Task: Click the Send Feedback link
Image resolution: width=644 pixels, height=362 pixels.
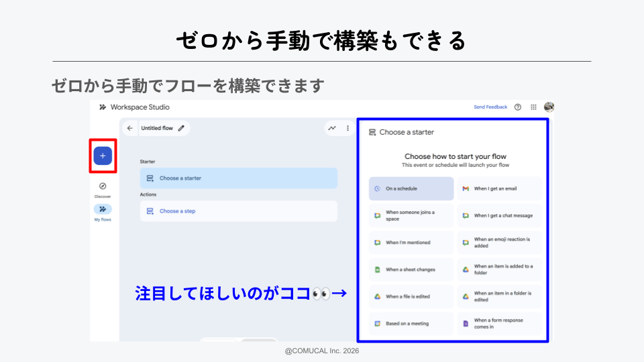Action: [x=490, y=107]
